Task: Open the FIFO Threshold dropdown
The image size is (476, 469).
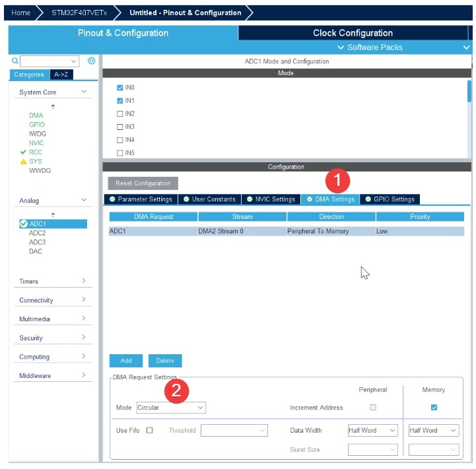Action: pyautogui.click(x=234, y=431)
